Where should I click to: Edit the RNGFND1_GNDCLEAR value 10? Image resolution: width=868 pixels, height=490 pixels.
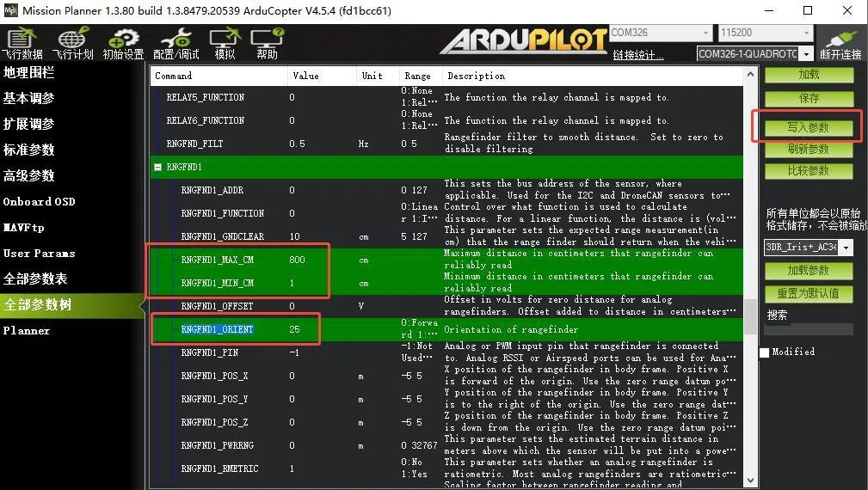(294, 236)
